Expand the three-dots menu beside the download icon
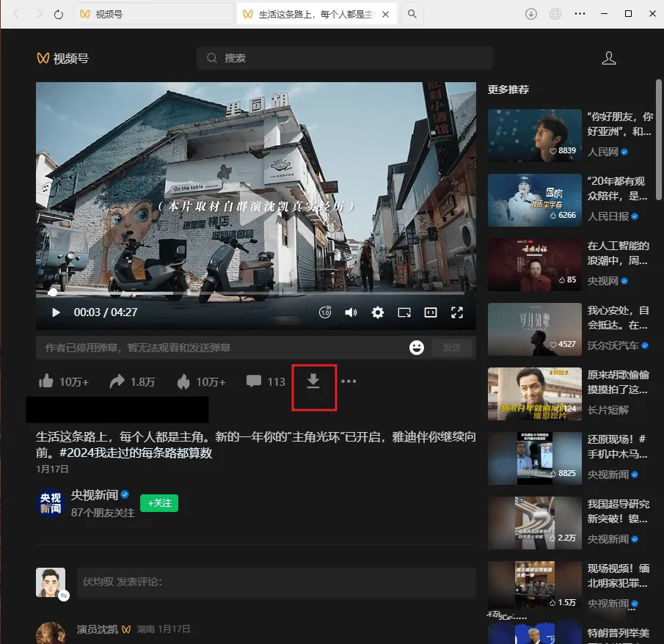The width and height of the screenshot is (664, 644). [x=349, y=381]
